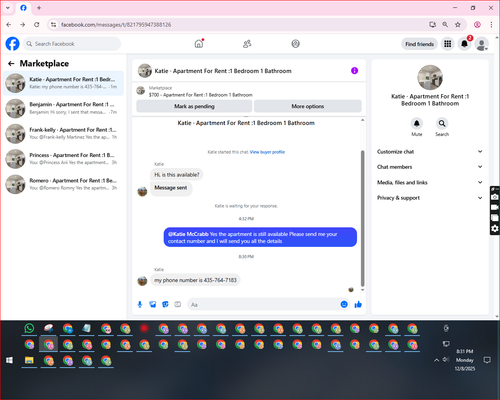Open File Explorer from the taskbar
This screenshot has width=500, height=400.
(x=29, y=360)
